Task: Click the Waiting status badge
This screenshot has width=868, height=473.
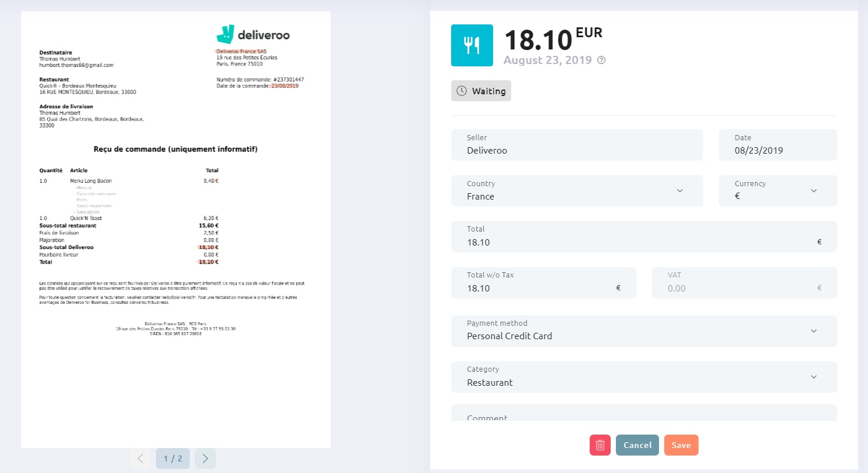Action: pos(481,91)
